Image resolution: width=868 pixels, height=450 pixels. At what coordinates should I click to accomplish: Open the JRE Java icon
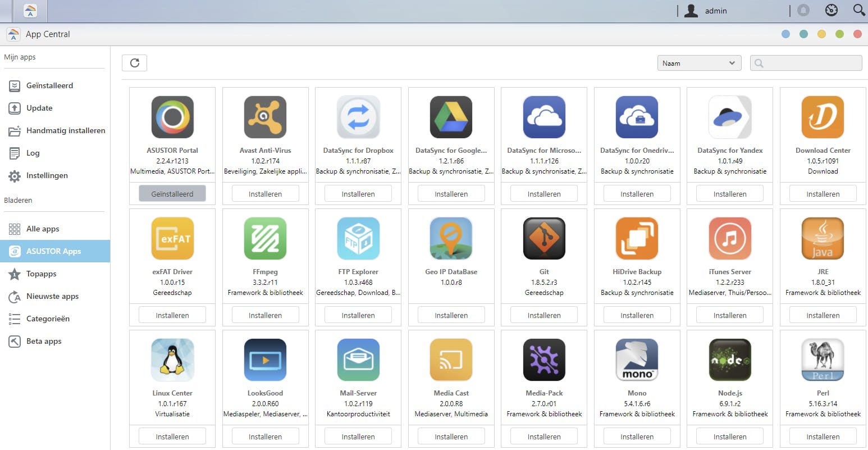point(823,238)
